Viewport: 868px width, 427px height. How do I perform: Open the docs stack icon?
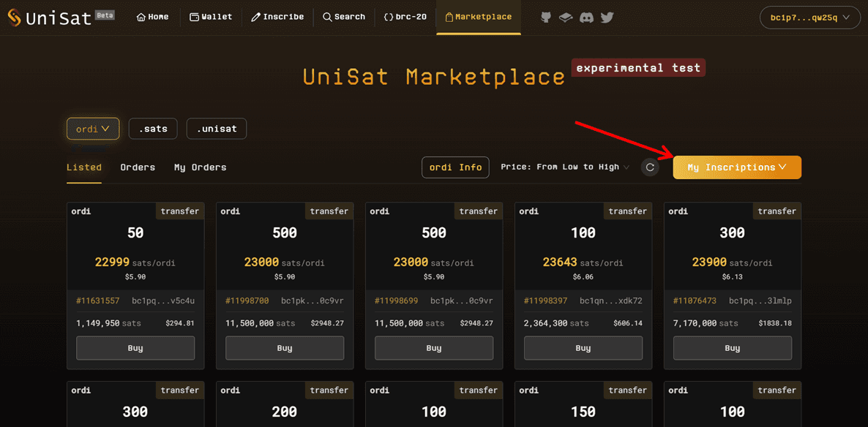coord(566,17)
